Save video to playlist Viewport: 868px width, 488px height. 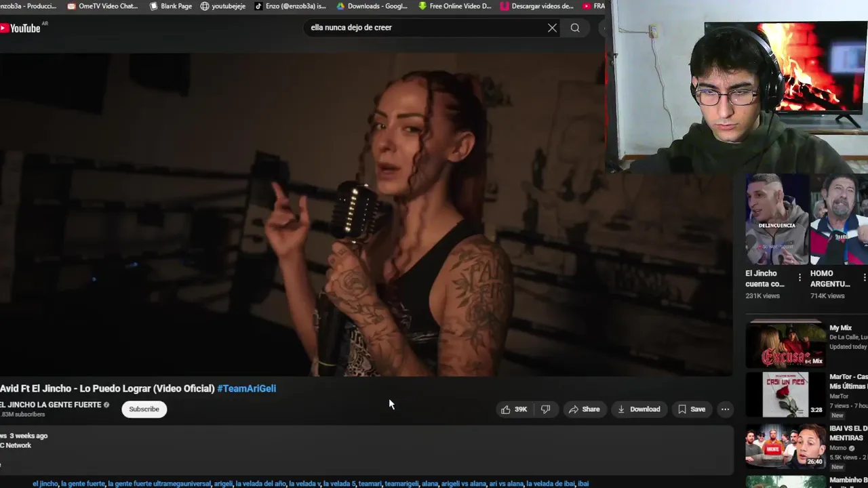(692, 409)
